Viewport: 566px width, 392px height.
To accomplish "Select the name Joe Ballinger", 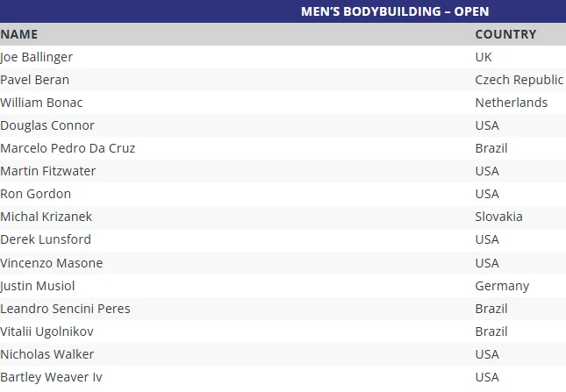I will click(37, 57).
